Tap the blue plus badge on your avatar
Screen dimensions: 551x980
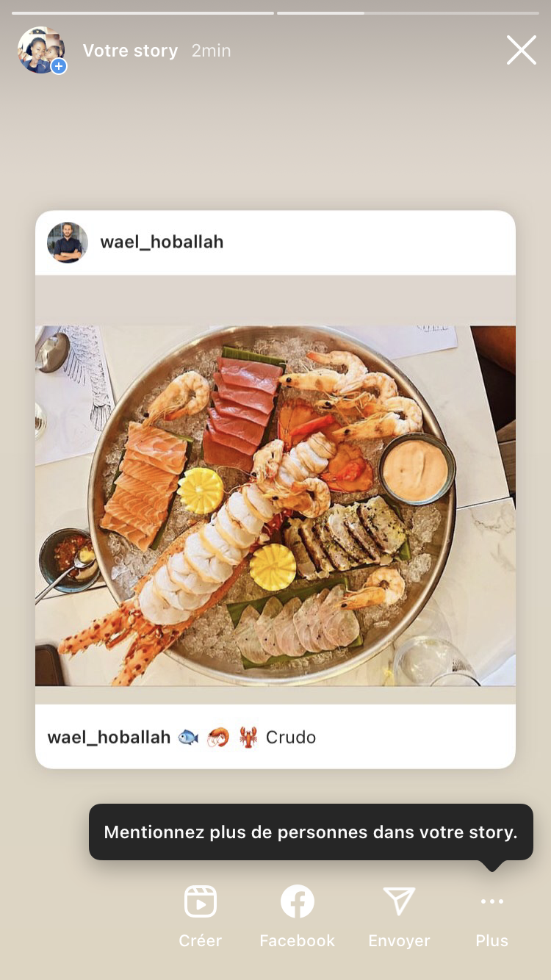(59, 66)
